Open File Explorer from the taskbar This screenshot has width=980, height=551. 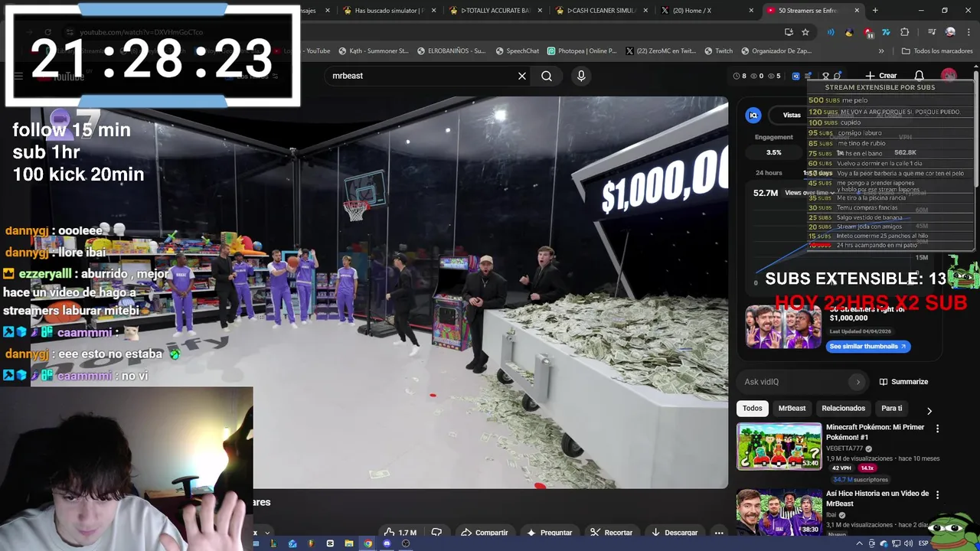[348, 543]
